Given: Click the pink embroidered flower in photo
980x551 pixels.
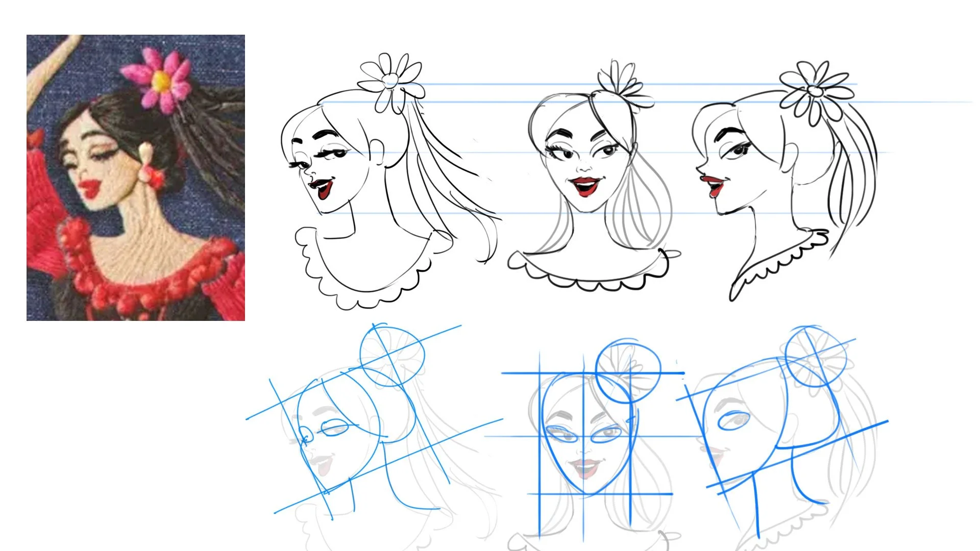Looking at the screenshot, I should point(161,81).
